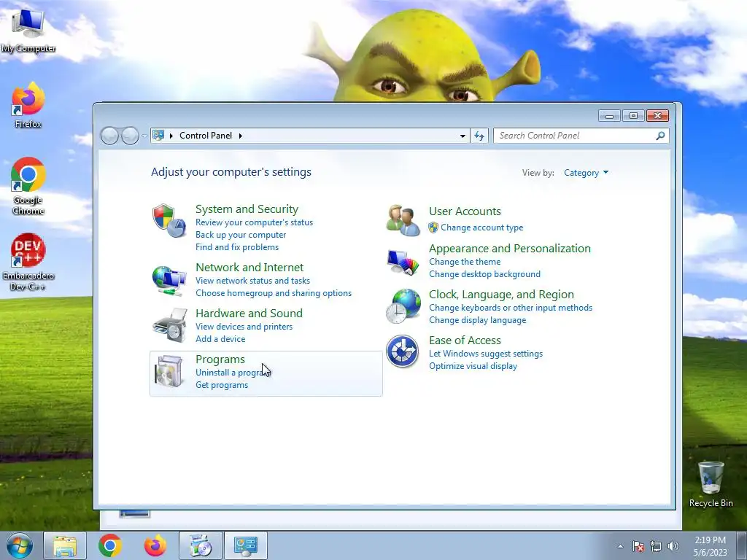Image resolution: width=747 pixels, height=560 pixels.
Task: Click Find and fix problems
Action: pyautogui.click(x=237, y=247)
